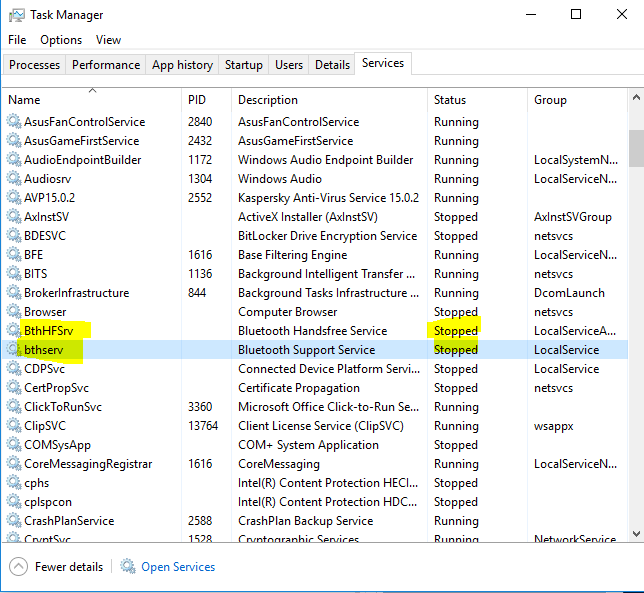Viewport: 644px width, 593px height.
Task: Switch to the Performance tab
Action: (106, 64)
